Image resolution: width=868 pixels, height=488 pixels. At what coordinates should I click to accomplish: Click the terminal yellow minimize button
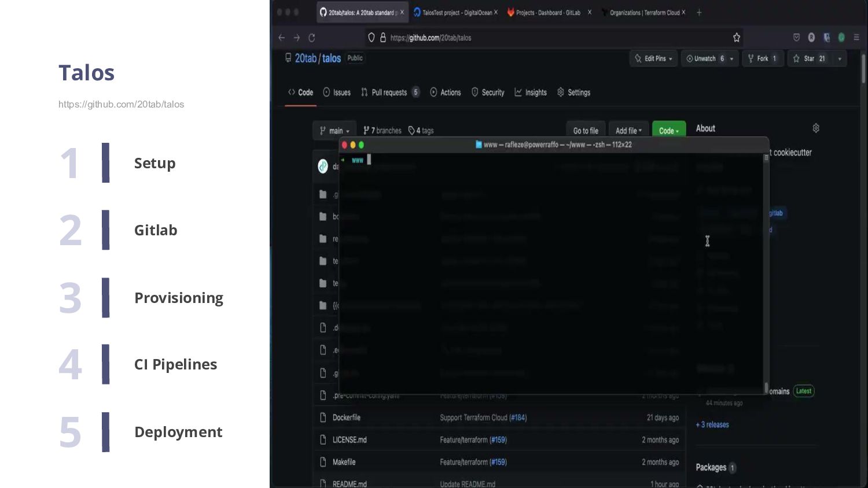click(x=353, y=145)
